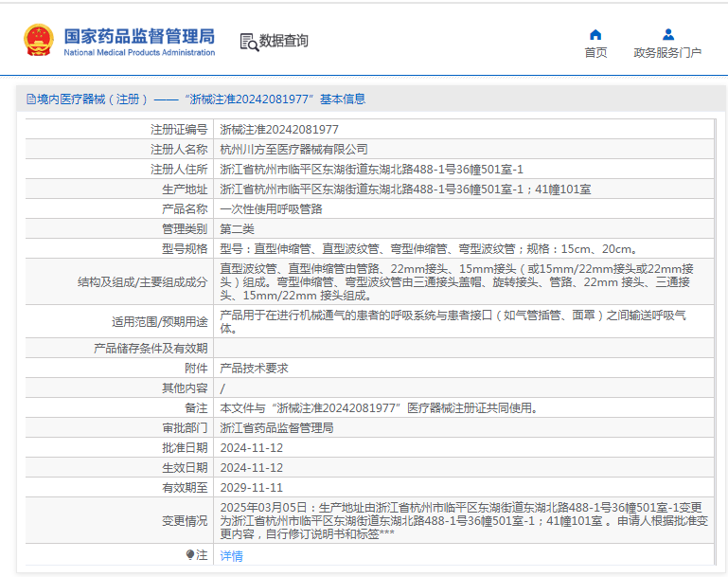Click the 第二类 management category value
The width and height of the screenshot is (728, 577).
[x=237, y=229]
